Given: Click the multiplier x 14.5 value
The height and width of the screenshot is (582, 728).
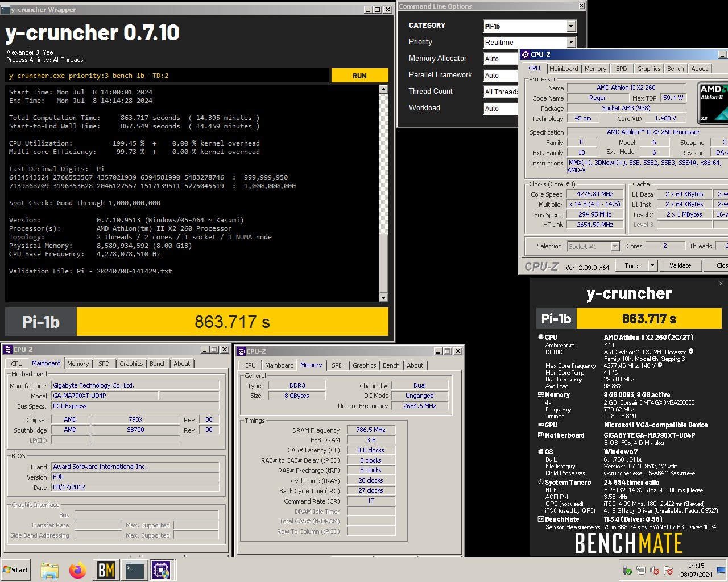Looking at the screenshot, I should 595,204.
